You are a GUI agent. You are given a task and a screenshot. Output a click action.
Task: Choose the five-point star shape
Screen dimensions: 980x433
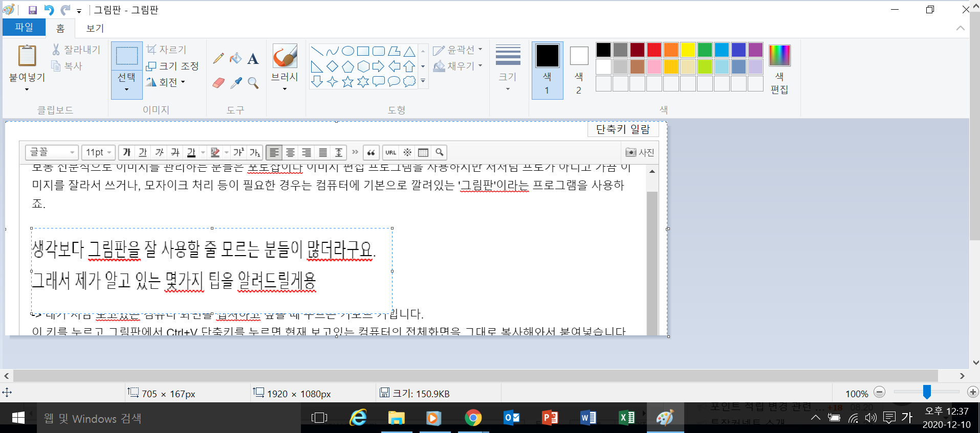click(348, 82)
